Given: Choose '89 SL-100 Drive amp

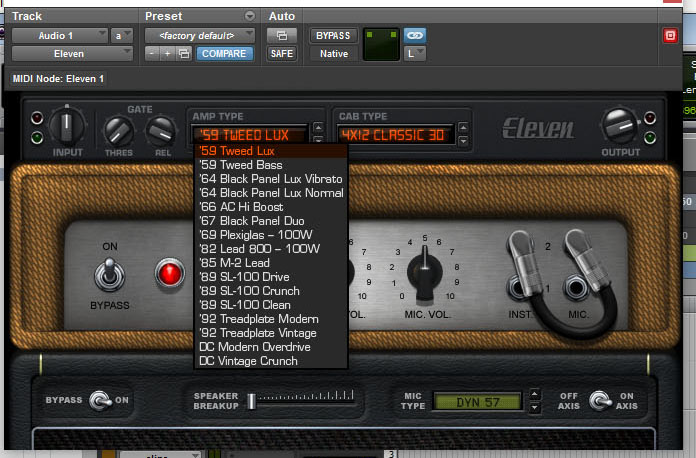Looking at the screenshot, I should click(271, 277).
